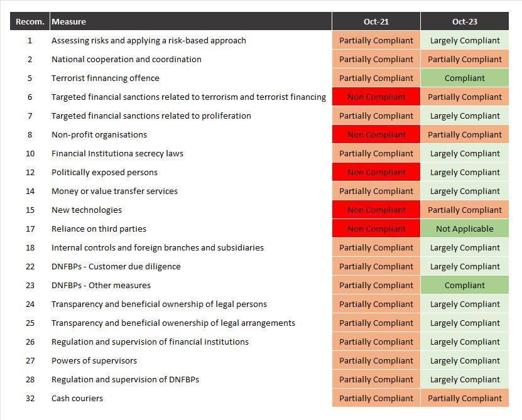Click 'Cash couriers' measure cell
Image resolution: width=522 pixels, height=420 pixels.
[x=77, y=398]
